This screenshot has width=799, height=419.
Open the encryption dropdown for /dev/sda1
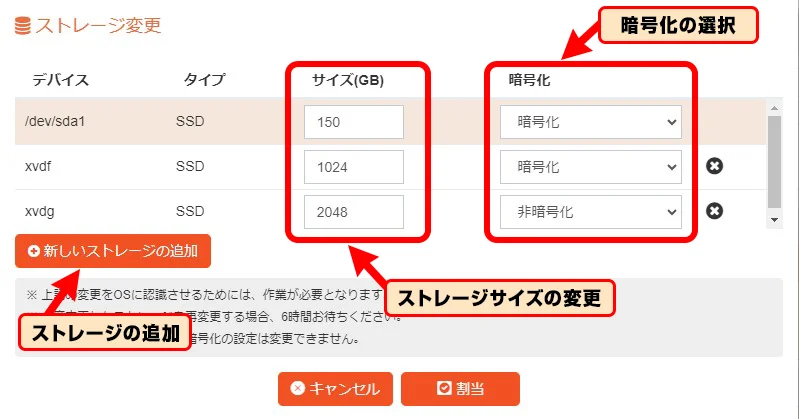coord(591,122)
